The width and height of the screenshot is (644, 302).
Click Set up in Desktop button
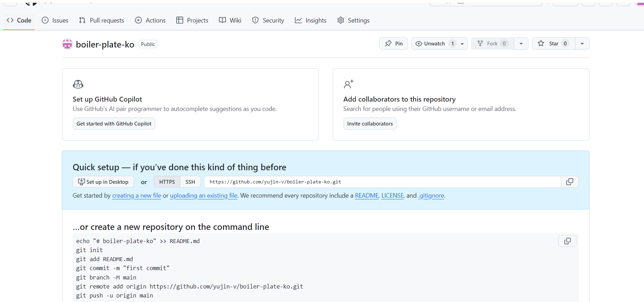click(x=103, y=182)
